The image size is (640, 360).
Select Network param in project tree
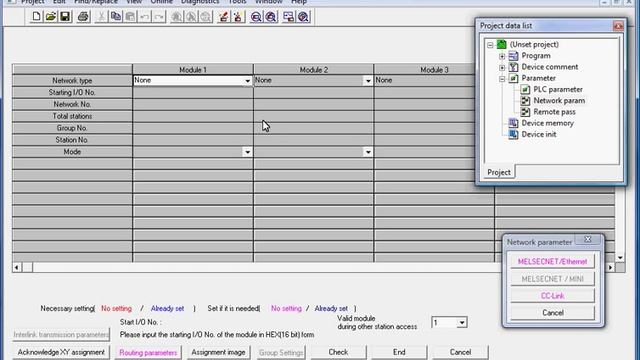coord(559,100)
